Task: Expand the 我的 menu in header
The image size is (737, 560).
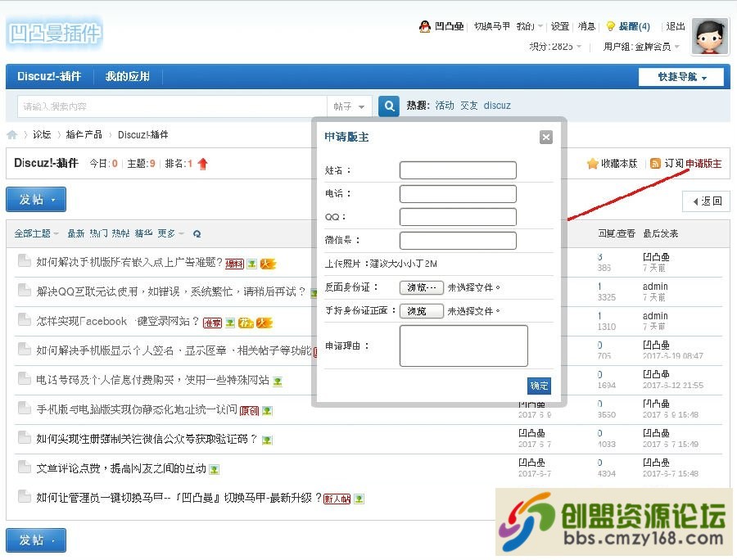Action: pos(529,26)
